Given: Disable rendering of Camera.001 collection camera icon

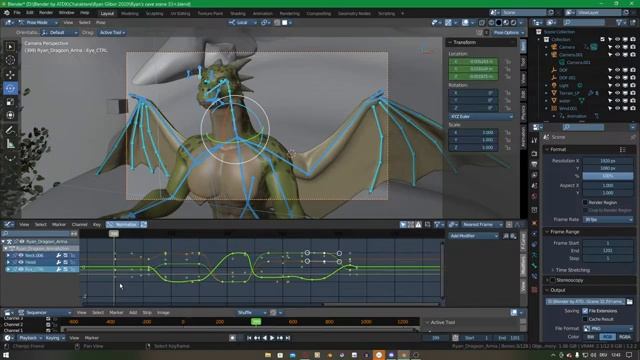Looking at the screenshot, I should [x=633, y=55].
